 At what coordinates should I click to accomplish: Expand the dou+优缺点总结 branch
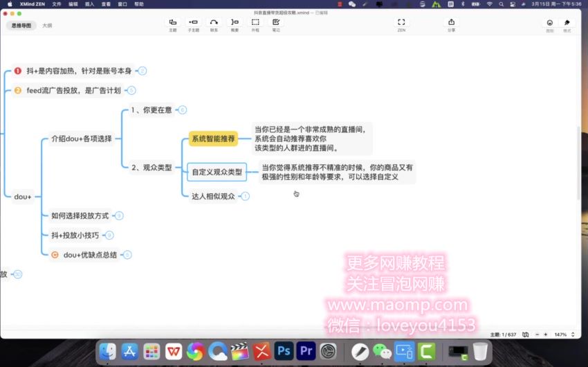[x=127, y=255]
